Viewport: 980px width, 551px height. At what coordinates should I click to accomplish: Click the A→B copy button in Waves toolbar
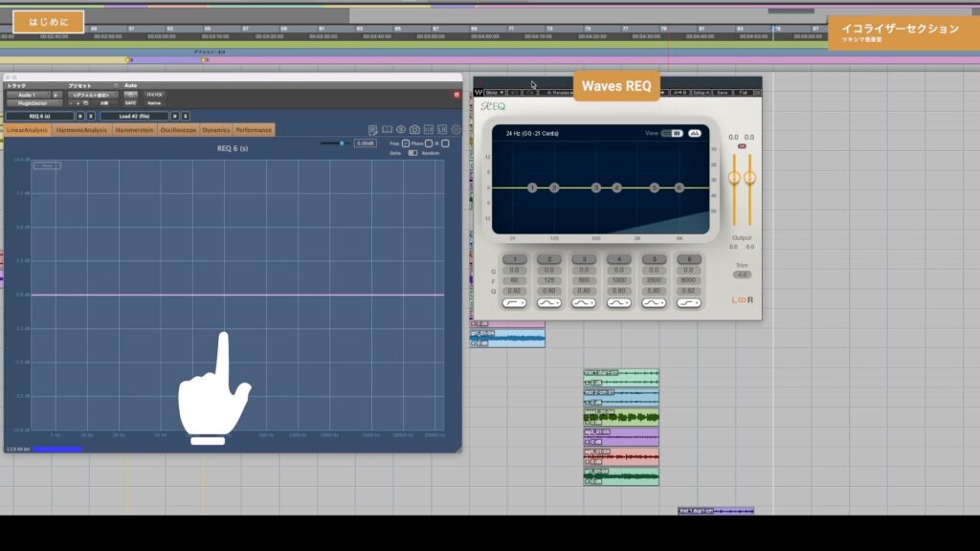point(679,93)
